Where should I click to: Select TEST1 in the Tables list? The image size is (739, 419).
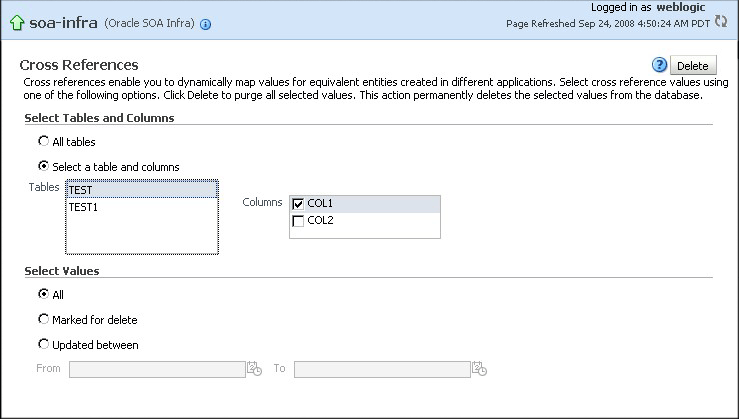point(142,207)
